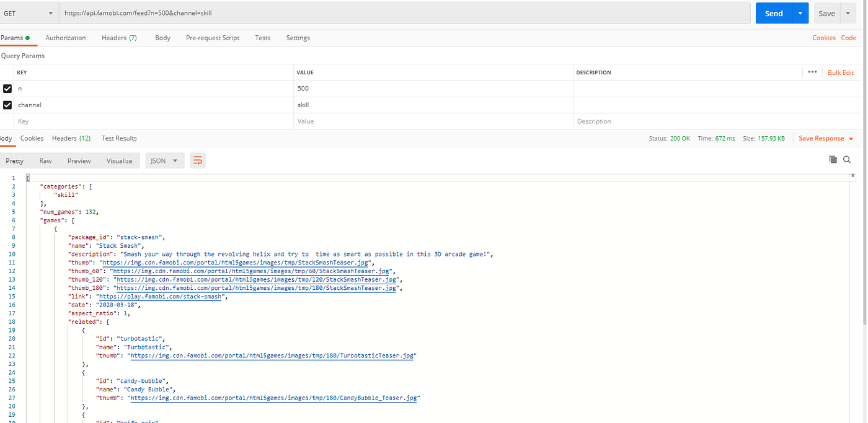Image resolution: width=868 pixels, height=423 pixels.
Task: Open the Cookies link at top right
Action: coord(824,38)
